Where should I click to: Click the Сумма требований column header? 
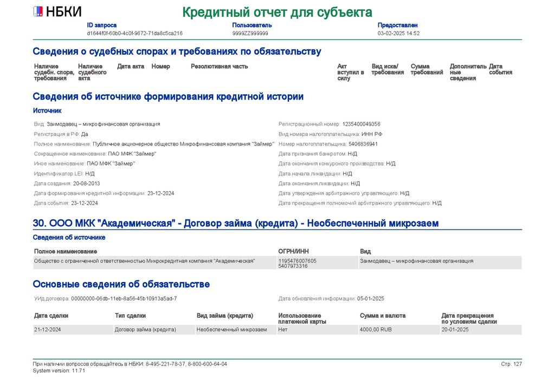[427, 69]
